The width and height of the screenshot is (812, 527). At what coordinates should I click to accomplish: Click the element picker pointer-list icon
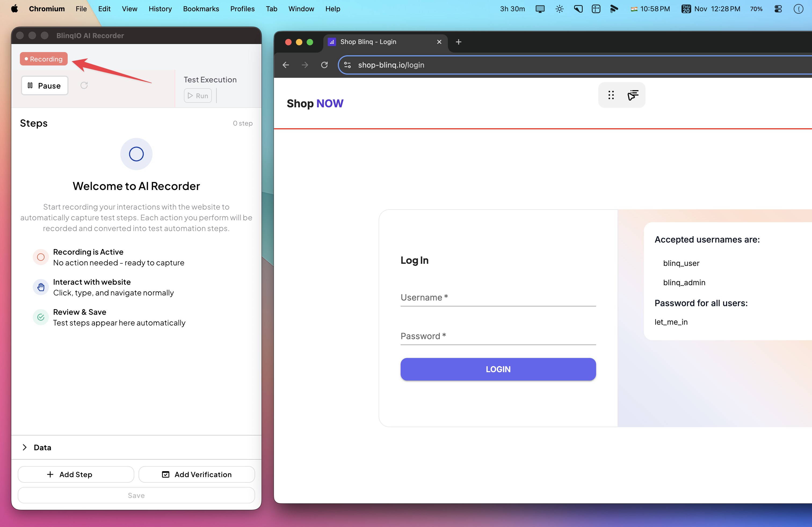633,95
